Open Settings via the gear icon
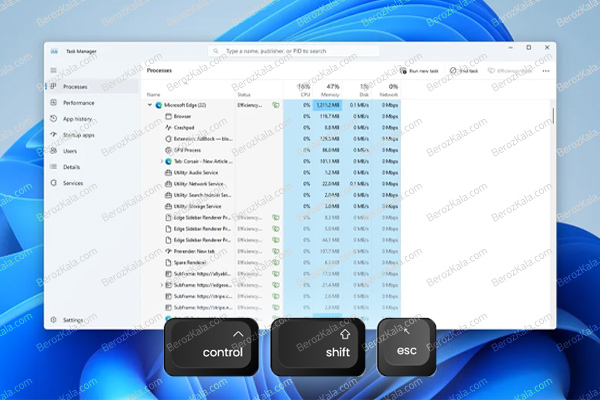 [x=54, y=319]
